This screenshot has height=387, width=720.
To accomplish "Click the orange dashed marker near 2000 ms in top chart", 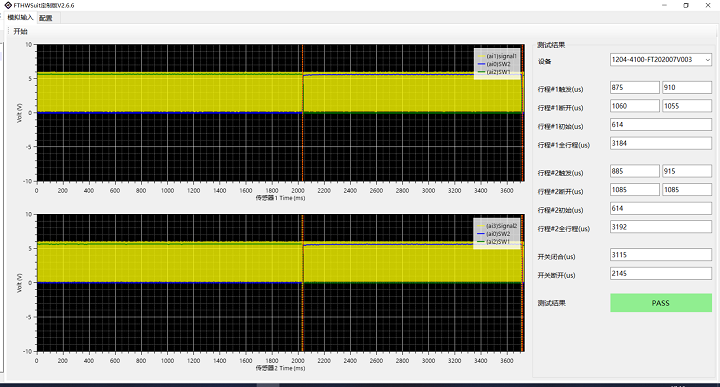I will 303,113.
